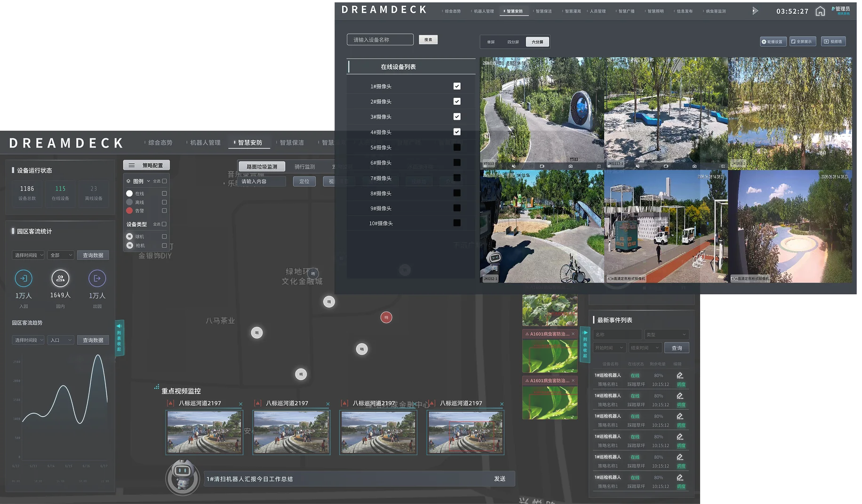This screenshot has height=504, width=862.
Task: Open the 视频墙 video wall button
Action: [833, 41]
